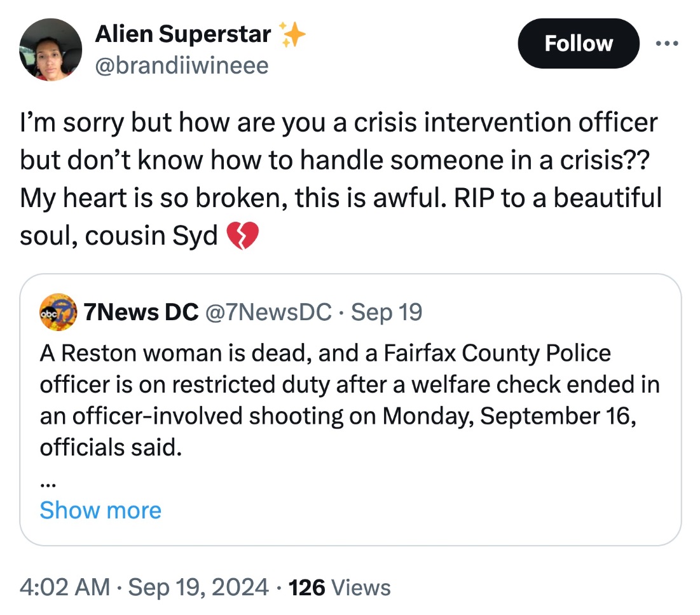The height and width of the screenshot is (615, 700).
Task: Open Alien Superstar's profile picture
Action: coord(50,49)
